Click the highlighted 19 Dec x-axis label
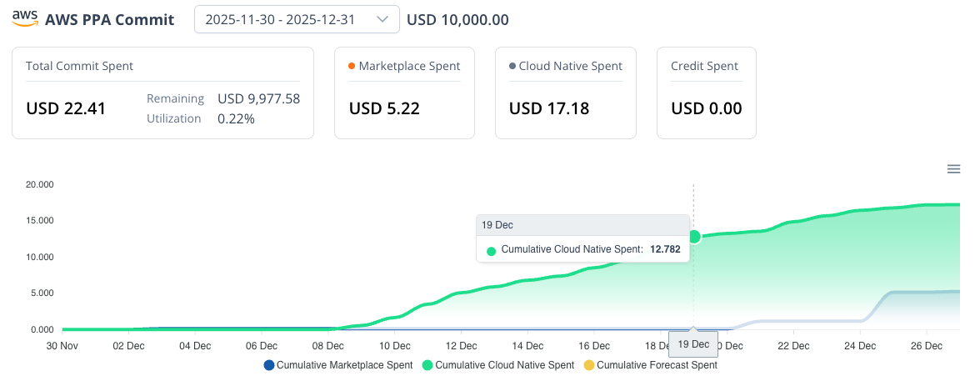 pos(693,343)
